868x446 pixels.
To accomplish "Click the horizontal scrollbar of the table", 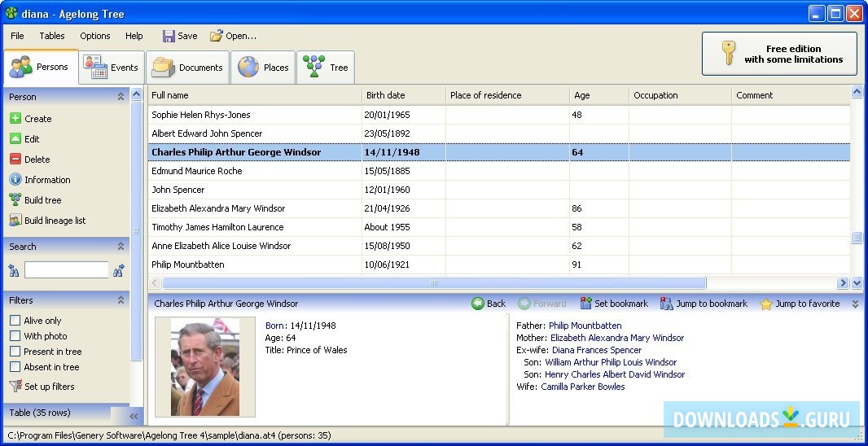I will coord(434,283).
